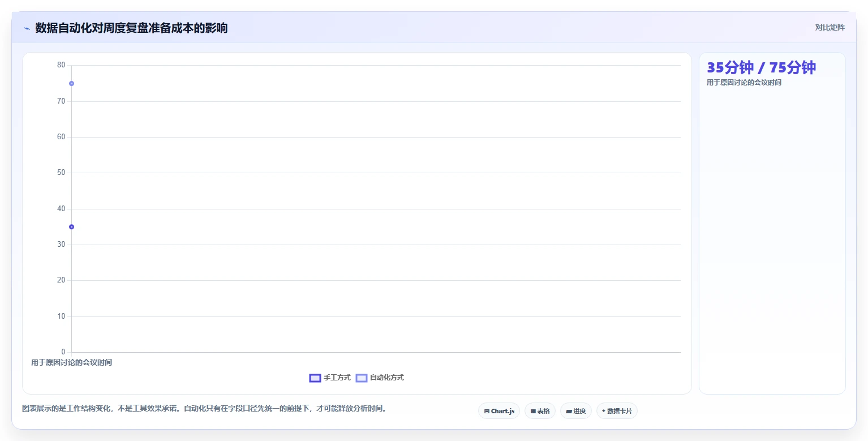Click the 表格 tag button

coord(540,411)
